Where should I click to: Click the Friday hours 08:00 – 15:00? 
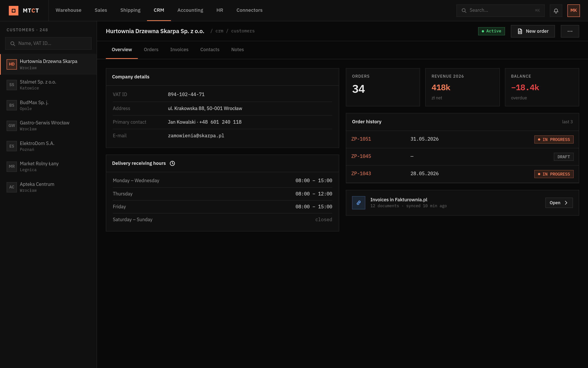(x=314, y=207)
